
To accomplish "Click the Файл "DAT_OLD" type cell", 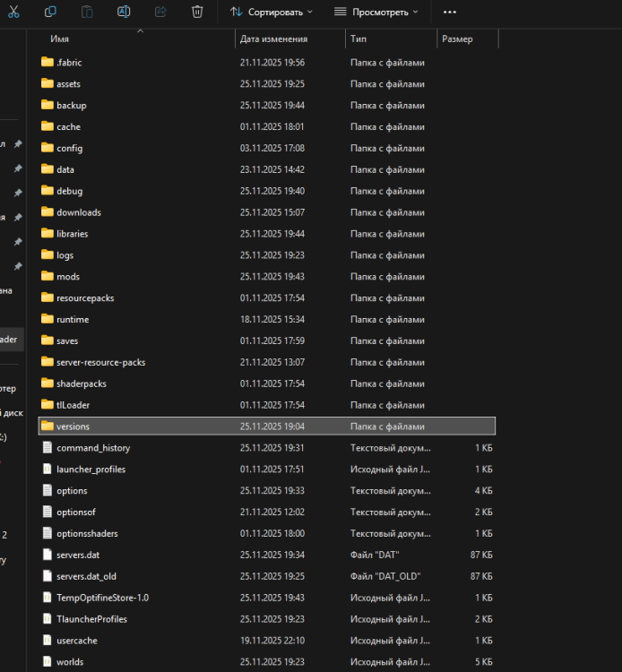I will point(385,576).
